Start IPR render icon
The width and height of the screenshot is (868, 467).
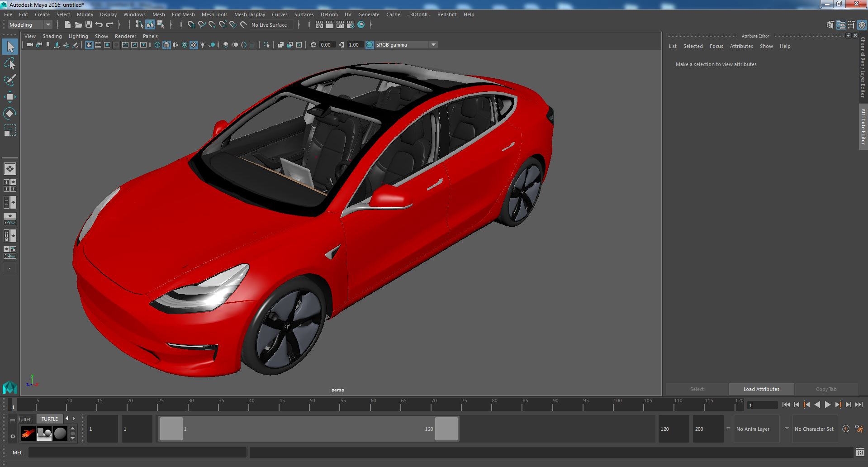tap(340, 25)
